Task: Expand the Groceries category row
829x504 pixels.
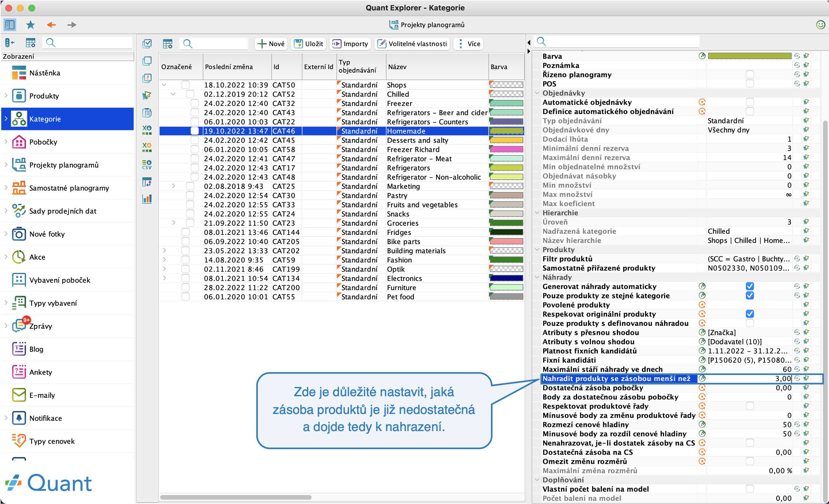Action: pos(173,223)
